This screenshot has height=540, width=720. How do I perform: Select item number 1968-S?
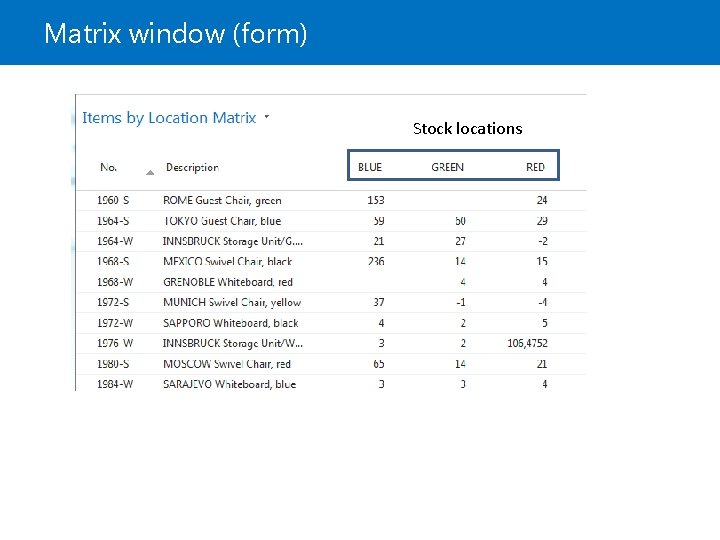coord(113,261)
